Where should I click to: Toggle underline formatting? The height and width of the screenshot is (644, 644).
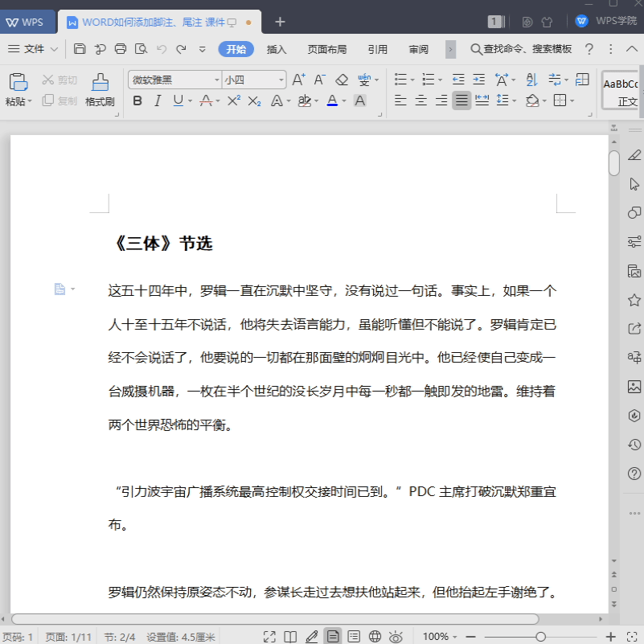click(x=177, y=100)
